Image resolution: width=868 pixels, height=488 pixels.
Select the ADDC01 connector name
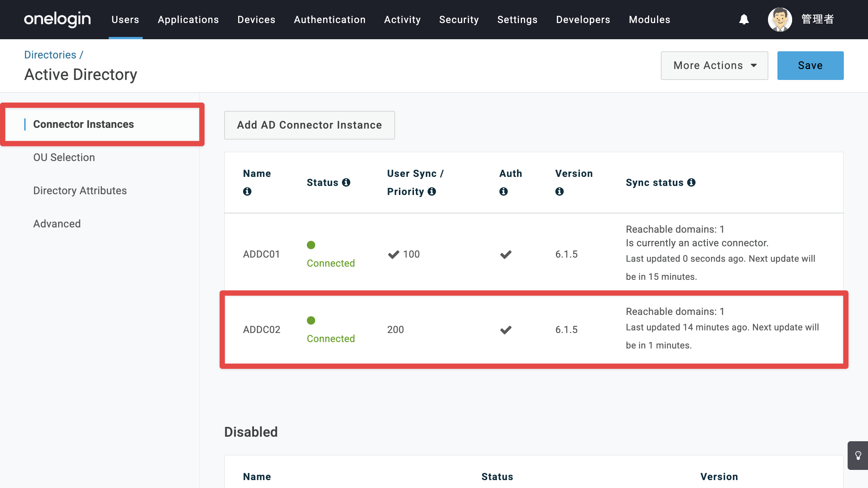click(x=262, y=255)
